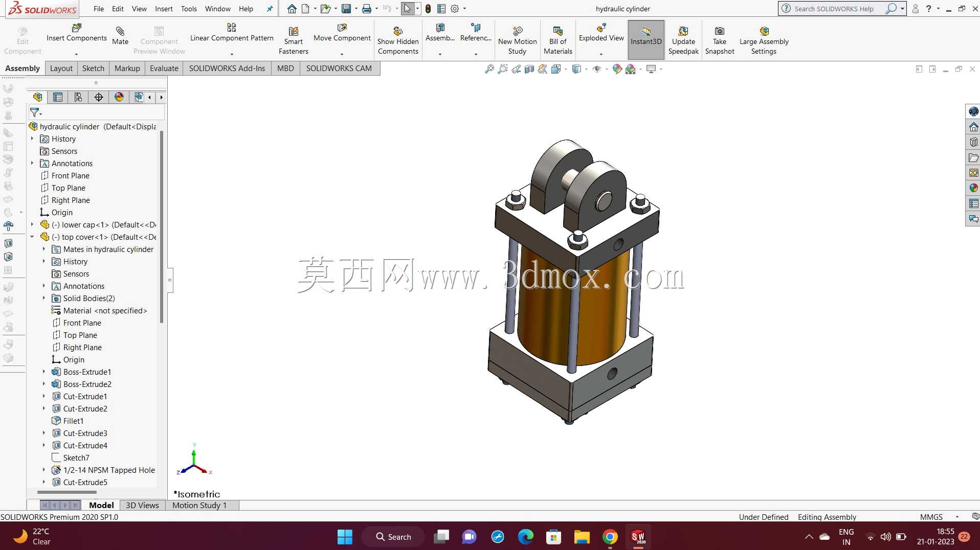Open the Design Library task pane
This screenshot has width=980, height=550.
[973, 142]
